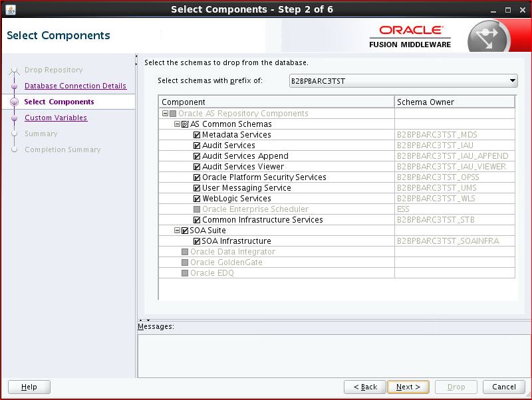
Task: Select the B2BPBARC3TST_IAU_APPEND cell
Action: click(x=455, y=156)
